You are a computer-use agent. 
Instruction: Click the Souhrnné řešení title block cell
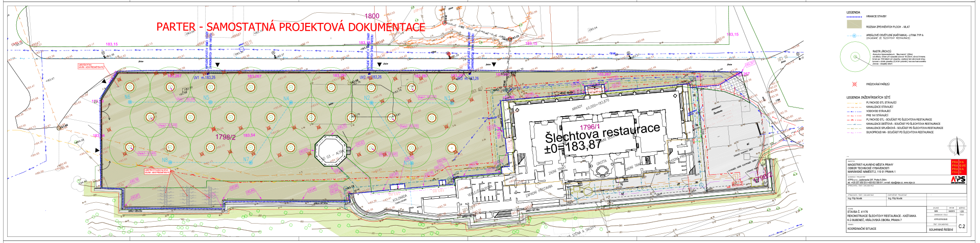coord(941,230)
